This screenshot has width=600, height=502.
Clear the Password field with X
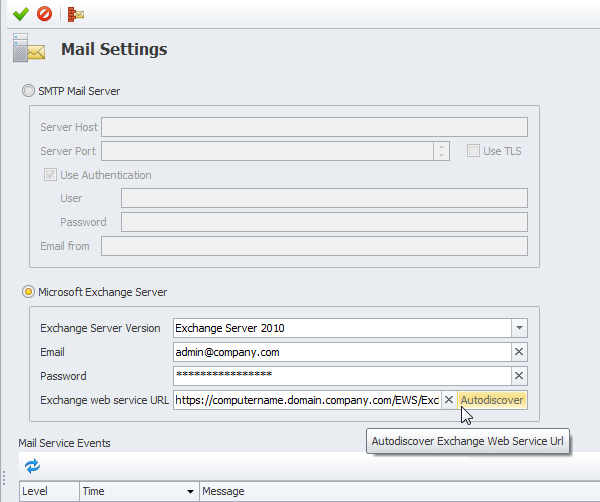(518, 376)
